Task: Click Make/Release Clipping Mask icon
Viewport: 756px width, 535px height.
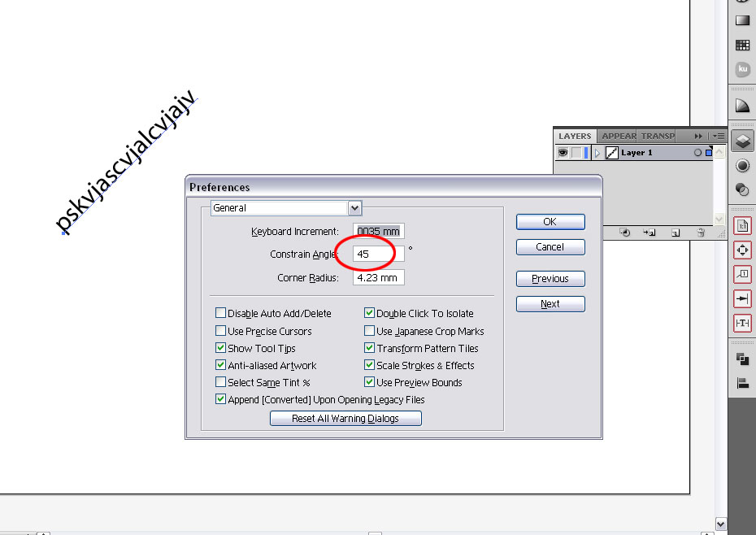Action: [624, 233]
